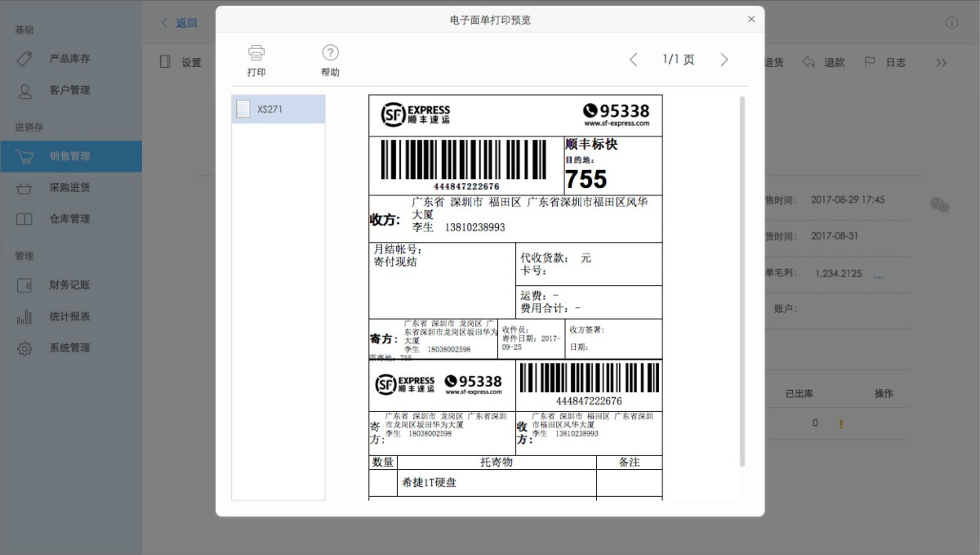Screen dimensions: 980x555
Task: Open the 日志 log flag button
Action: point(885,62)
